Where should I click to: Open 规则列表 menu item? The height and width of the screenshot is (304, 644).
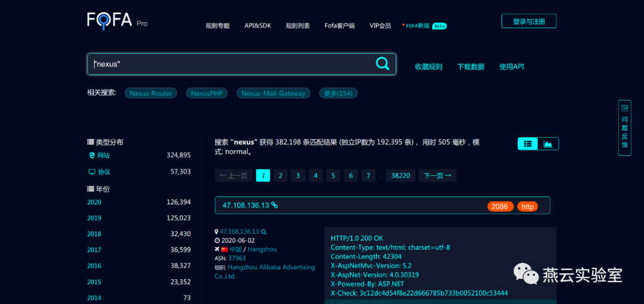(x=298, y=26)
